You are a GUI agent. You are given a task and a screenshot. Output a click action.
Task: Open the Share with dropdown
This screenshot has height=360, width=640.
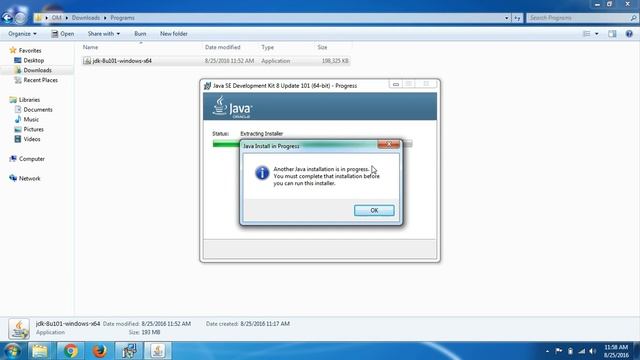(104, 33)
